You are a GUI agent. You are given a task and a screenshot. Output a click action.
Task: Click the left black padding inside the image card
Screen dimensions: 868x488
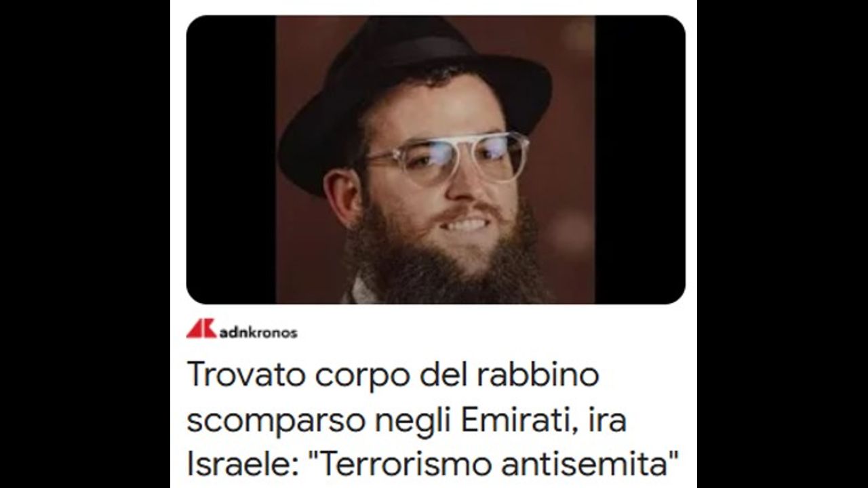click(x=231, y=159)
